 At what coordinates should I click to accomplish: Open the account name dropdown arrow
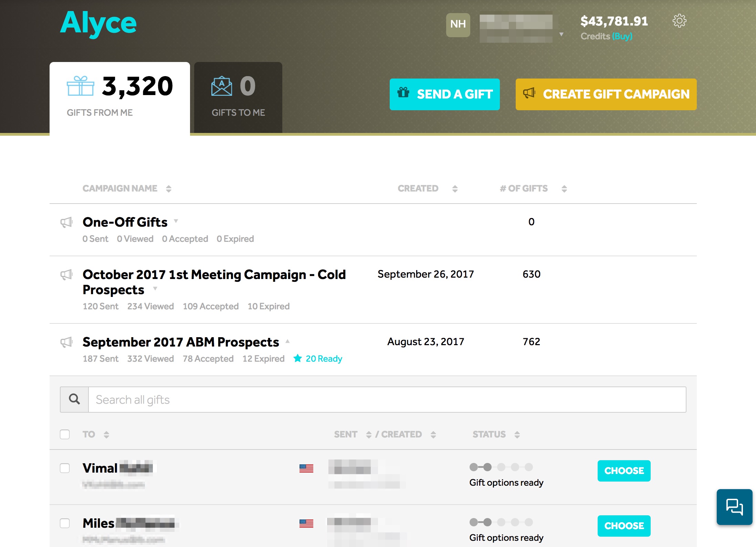[x=561, y=34]
